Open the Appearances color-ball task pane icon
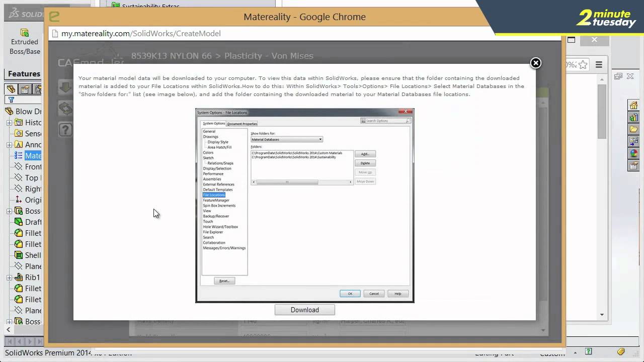644x362 pixels. click(x=633, y=154)
